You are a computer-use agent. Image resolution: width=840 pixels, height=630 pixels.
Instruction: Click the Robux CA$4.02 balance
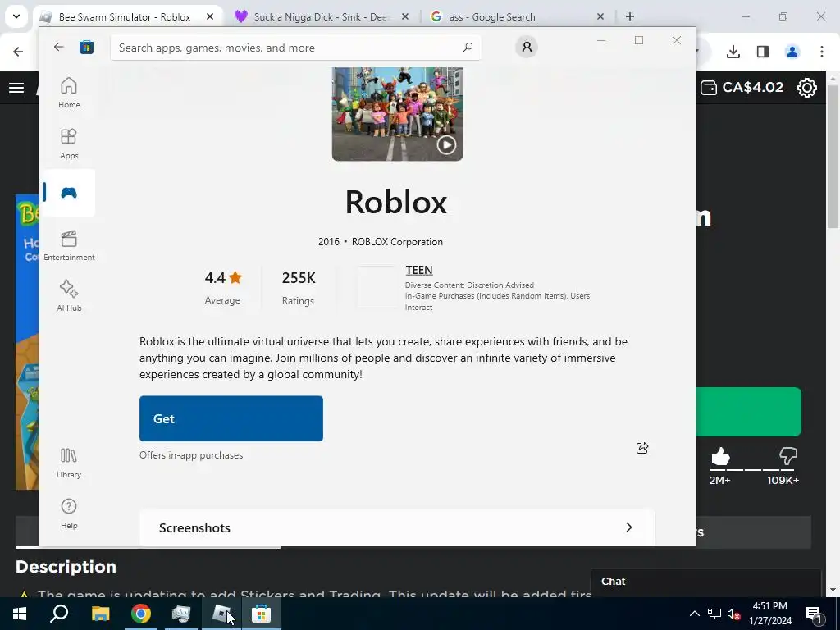(742, 87)
